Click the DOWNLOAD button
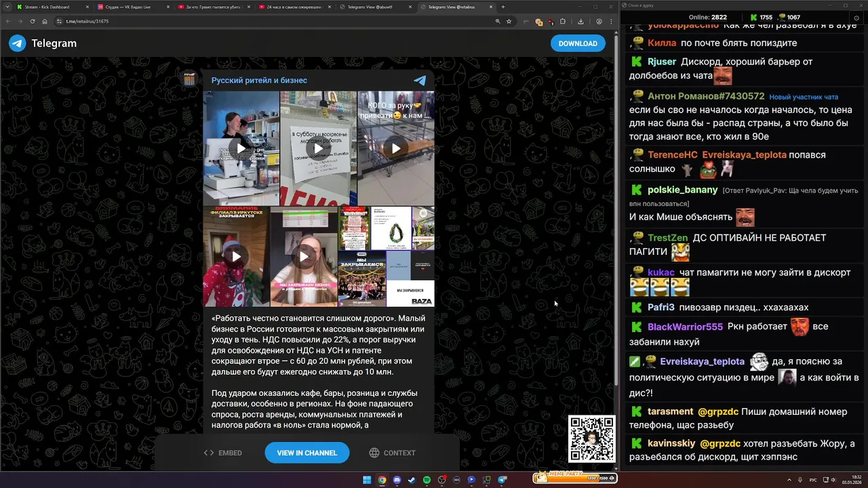 click(578, 43)
